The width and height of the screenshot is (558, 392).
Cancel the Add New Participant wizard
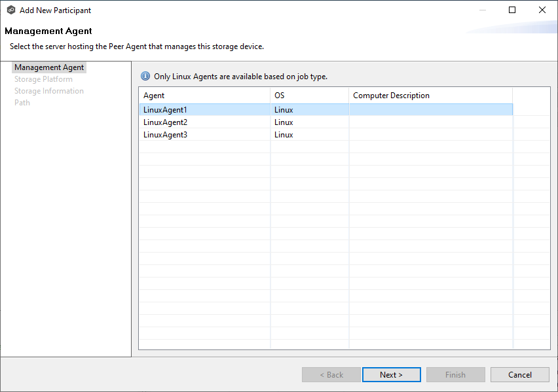pyautogui.click(x=519, y=374)
